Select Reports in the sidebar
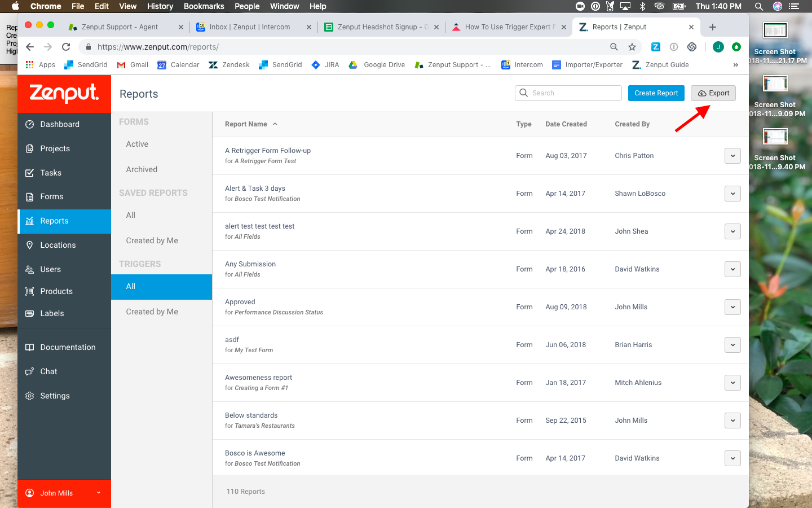This screenshot has height=508, width=812. 64,221
